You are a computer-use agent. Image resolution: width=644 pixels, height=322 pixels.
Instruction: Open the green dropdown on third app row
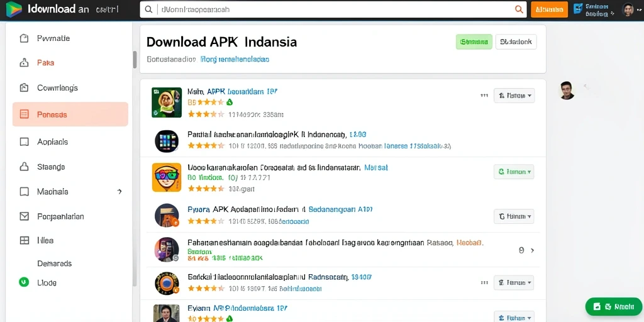pos(514,172)
